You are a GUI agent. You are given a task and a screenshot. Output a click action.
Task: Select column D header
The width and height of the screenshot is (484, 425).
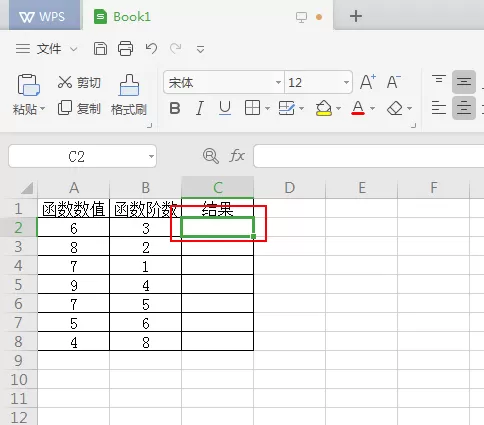pos(290,188)
